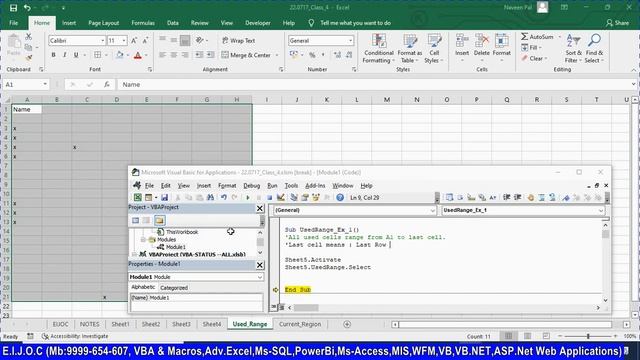
Task: Open Cell Styles gallery
Action: 434,49
